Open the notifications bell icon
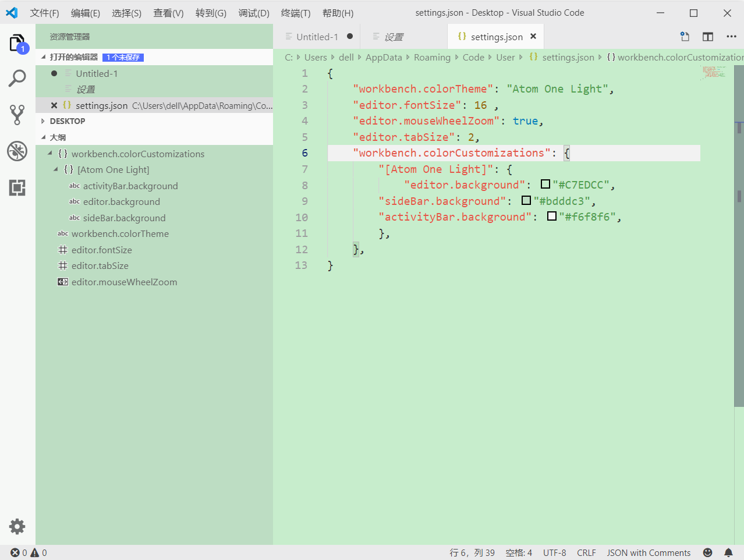 728,552
